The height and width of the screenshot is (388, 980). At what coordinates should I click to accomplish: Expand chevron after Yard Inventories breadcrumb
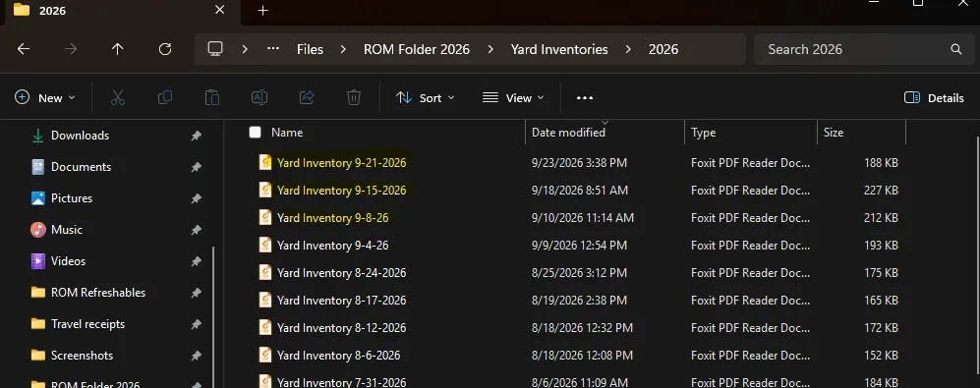628,49
